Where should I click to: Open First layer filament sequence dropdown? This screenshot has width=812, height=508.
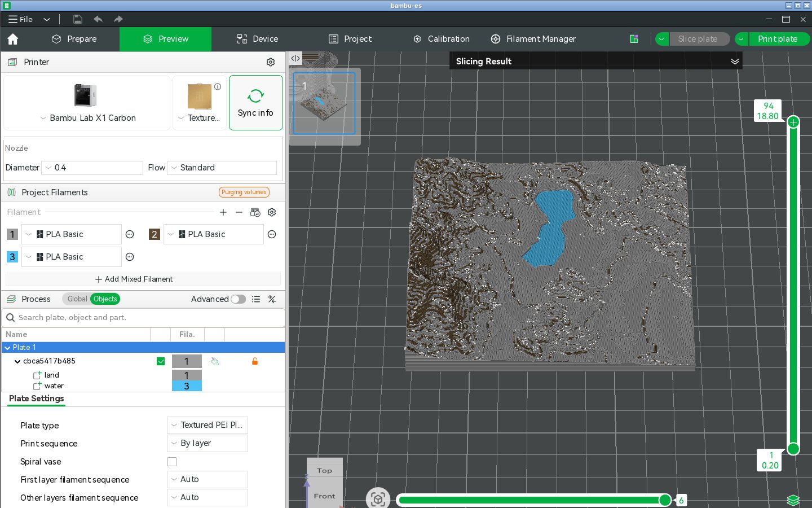pos(208,479)
